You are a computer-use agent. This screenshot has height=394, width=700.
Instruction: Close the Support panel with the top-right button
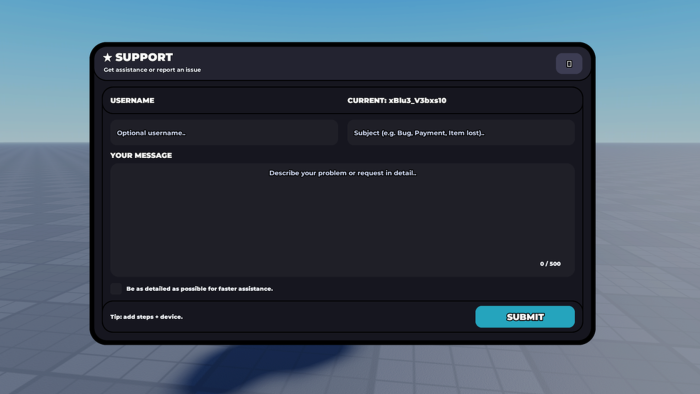click(x=569, y=64)
